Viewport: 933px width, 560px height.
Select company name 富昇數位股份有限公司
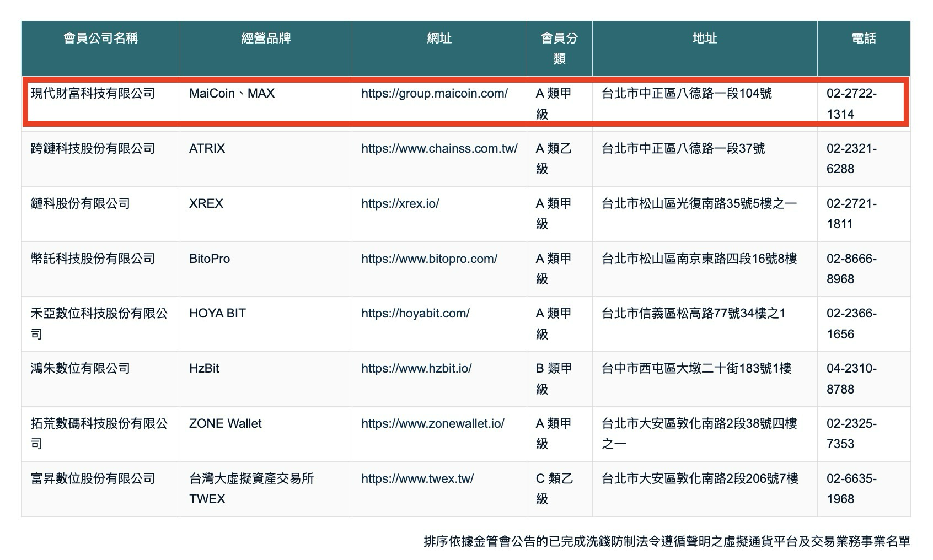point(93,478)
